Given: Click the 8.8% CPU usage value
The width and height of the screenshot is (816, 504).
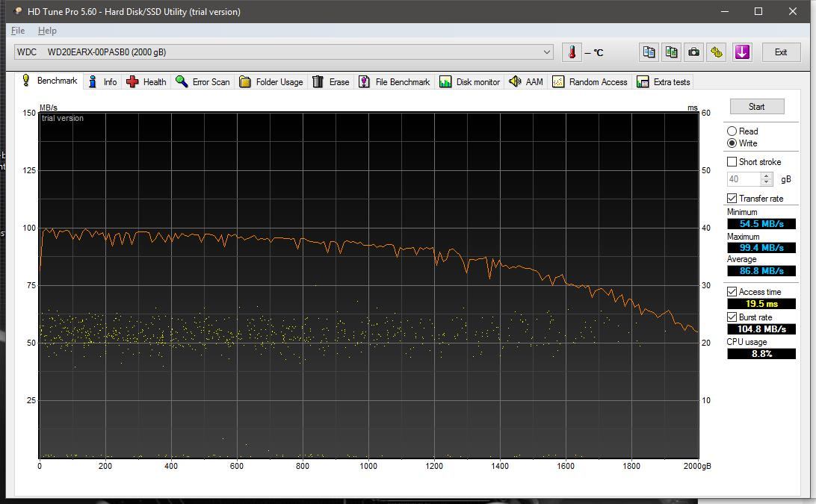Looking at the screenshot, I should coord(761,354).
